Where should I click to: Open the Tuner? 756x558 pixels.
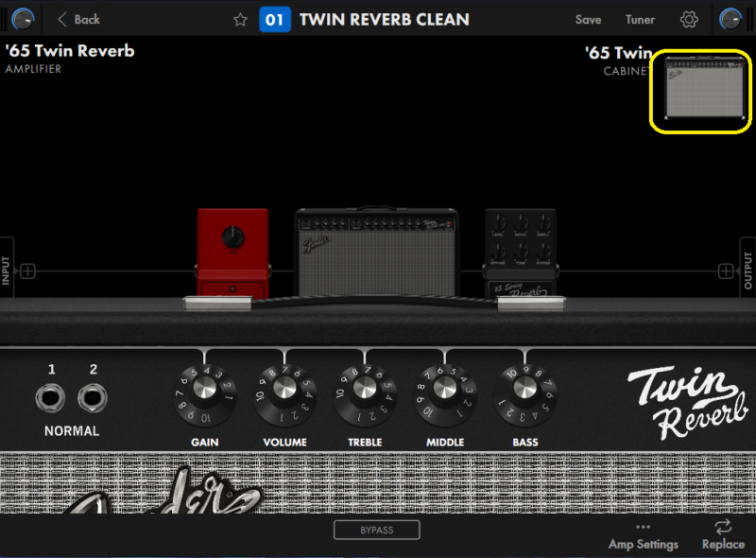tap(640, 20)
